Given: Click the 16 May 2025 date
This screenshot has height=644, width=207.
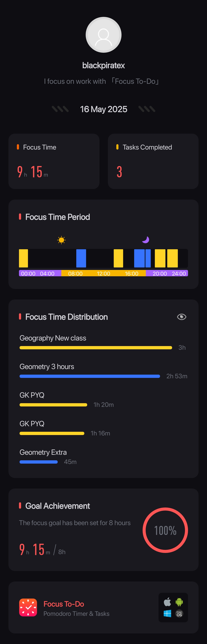Looking at the screenshot, I should 103,109.
